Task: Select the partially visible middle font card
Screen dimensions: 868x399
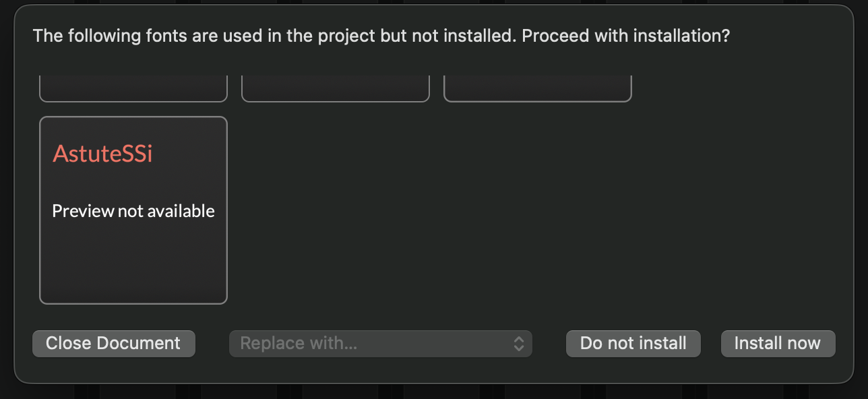Action: coord(335,89)
